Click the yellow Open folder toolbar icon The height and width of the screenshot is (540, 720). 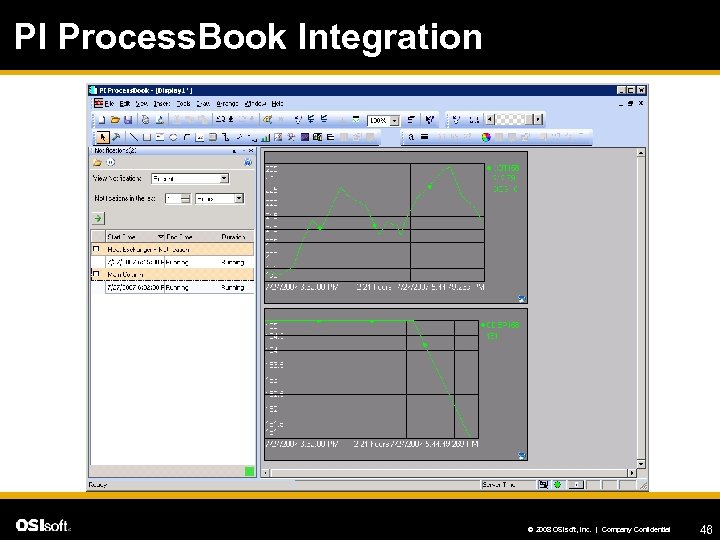pyautogui.click(x=115, y=120)
